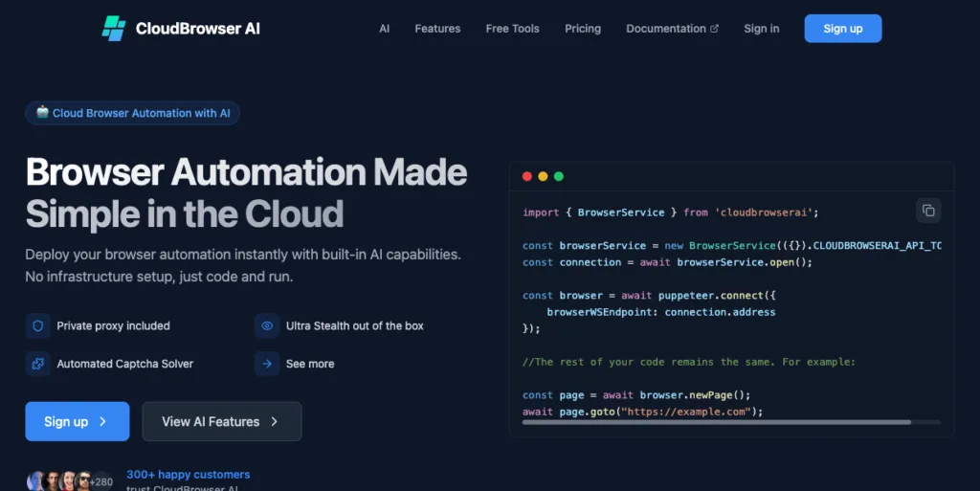The image size is (980, 491).
Task: Click the green dot in code window
Action: pos(559,176)
